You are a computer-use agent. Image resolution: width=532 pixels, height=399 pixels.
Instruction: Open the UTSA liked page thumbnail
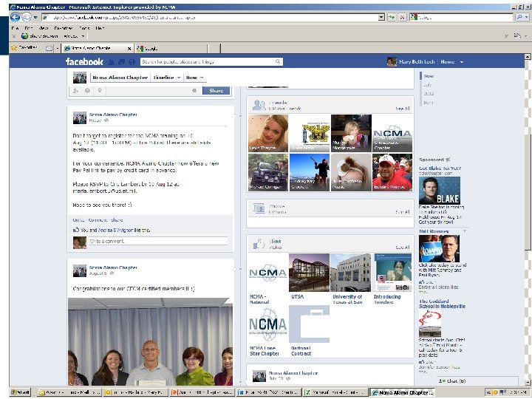click(309, 273)
